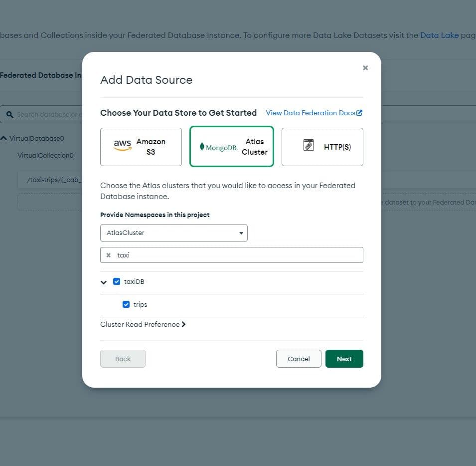
Task: Click the Next button
Action: [344, 359]
